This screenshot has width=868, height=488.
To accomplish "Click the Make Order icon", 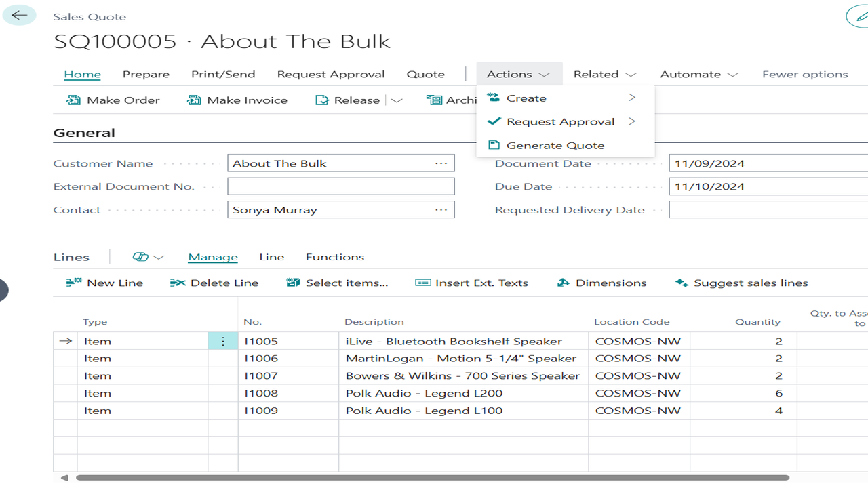I will (x=73, y=100).
